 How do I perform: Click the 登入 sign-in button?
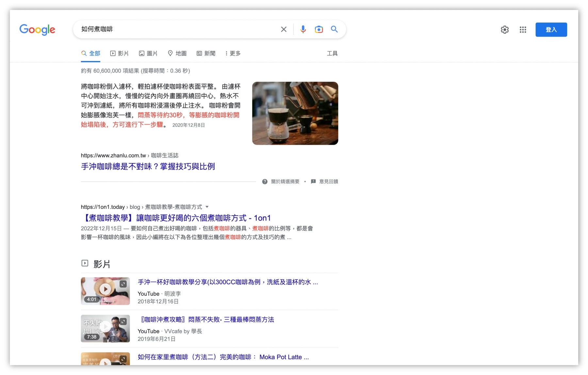pyautogui.click(x=551, y=29)
